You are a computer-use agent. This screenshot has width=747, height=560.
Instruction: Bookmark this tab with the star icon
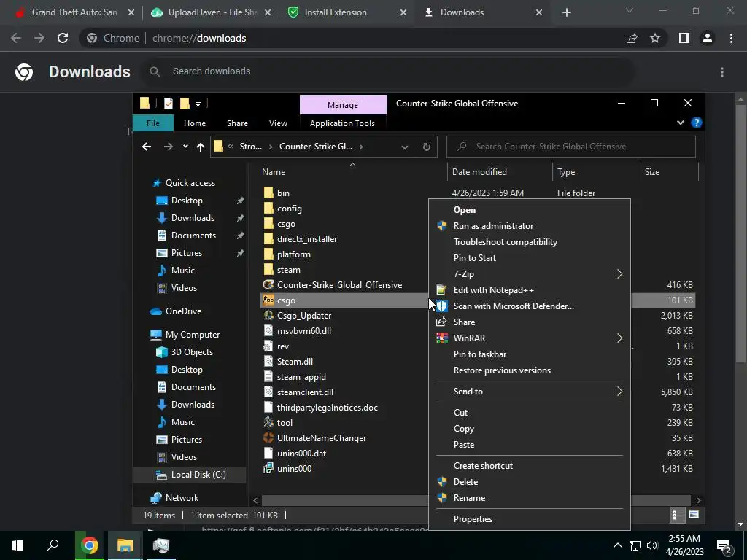pyautogui.click(x=655, y=38)
